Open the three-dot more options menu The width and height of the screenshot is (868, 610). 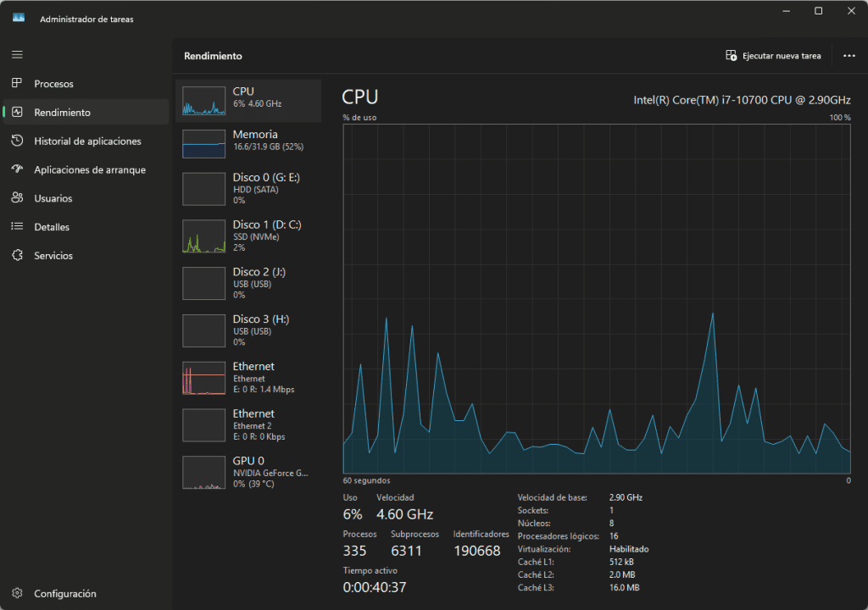tap(849, 56)
